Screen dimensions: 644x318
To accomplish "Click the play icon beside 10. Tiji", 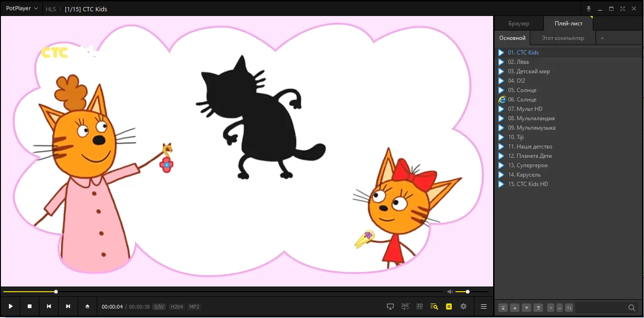I will pos(501,137).
